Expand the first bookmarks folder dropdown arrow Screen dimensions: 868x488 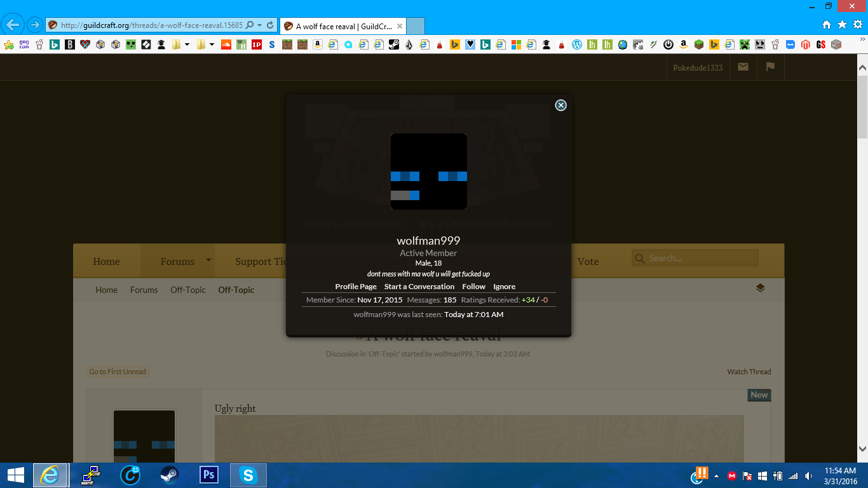click(x=187, y=44)
